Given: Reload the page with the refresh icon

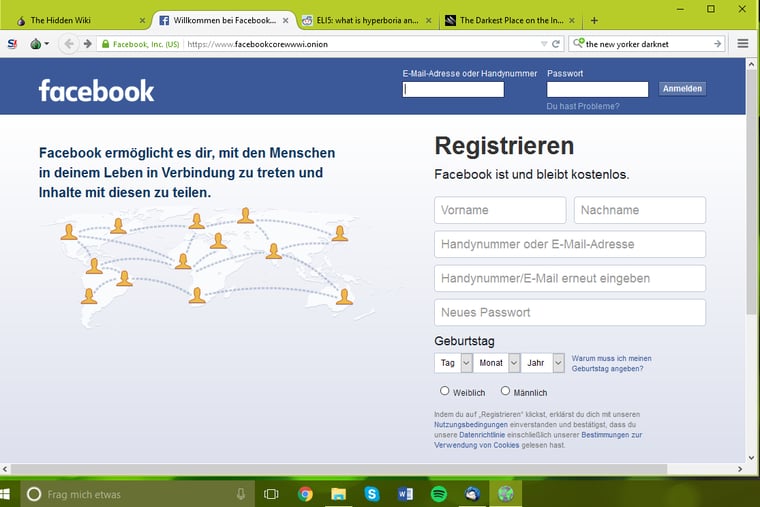Looking at the screenshot, I should [x=557, y=44].
